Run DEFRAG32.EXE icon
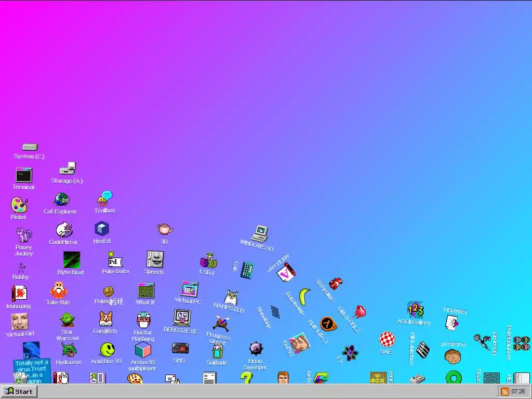 click(182, 318)
